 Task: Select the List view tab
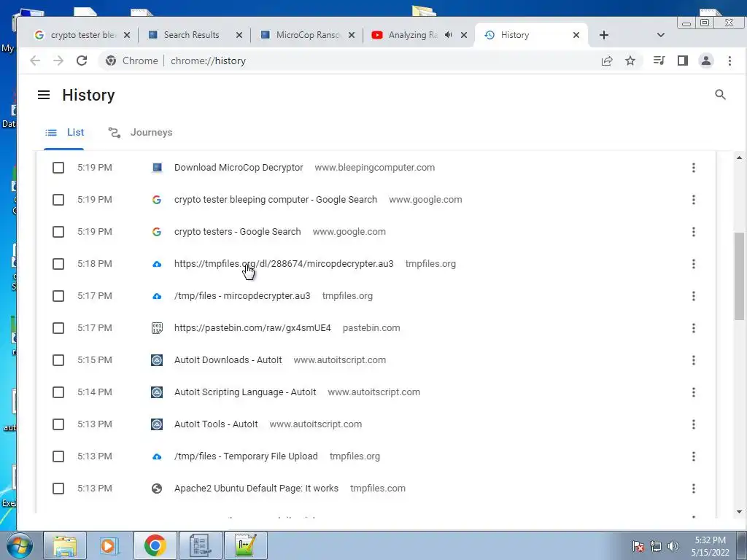click(64, 133)
